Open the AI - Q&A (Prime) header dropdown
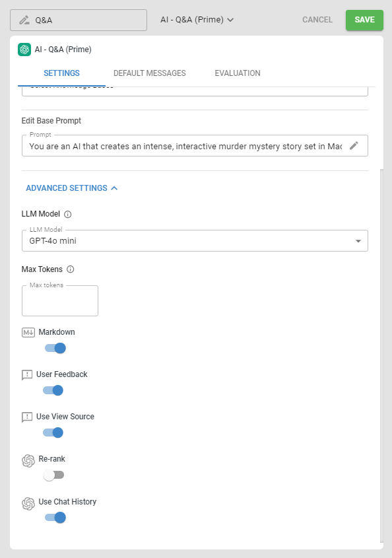392x558 pixels. pos(197,20)
